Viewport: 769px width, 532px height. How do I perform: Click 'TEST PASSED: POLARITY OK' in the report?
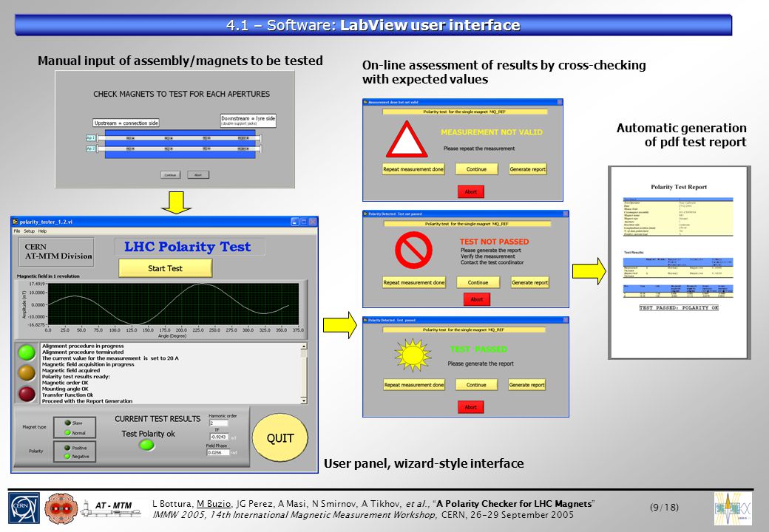[679, 307]
